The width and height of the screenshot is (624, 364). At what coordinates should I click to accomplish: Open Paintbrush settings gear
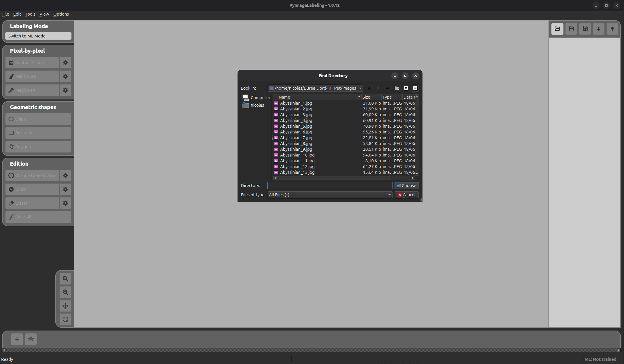(65, 76)
